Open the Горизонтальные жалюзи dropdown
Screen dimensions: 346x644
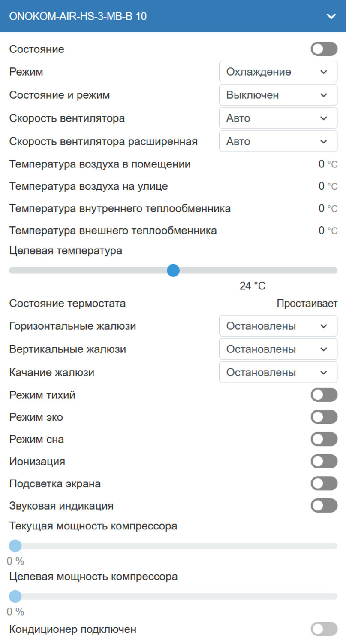[278, 326]
